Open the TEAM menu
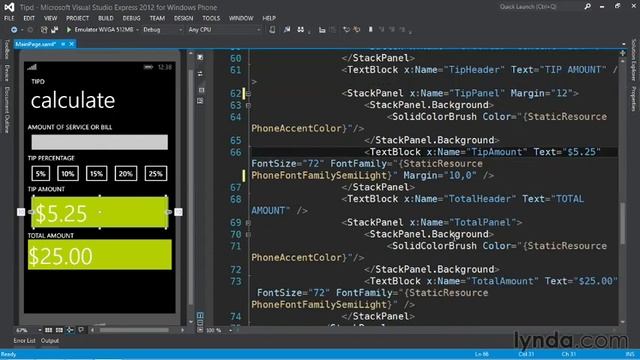The height and width of the screenshot is (360, 640). coord(157,18)
